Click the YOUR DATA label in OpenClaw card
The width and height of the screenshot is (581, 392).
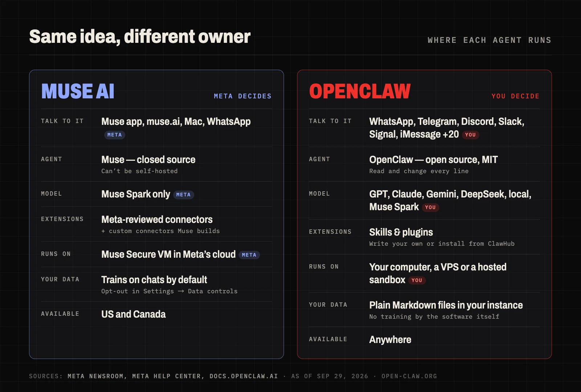pos(328,305)
